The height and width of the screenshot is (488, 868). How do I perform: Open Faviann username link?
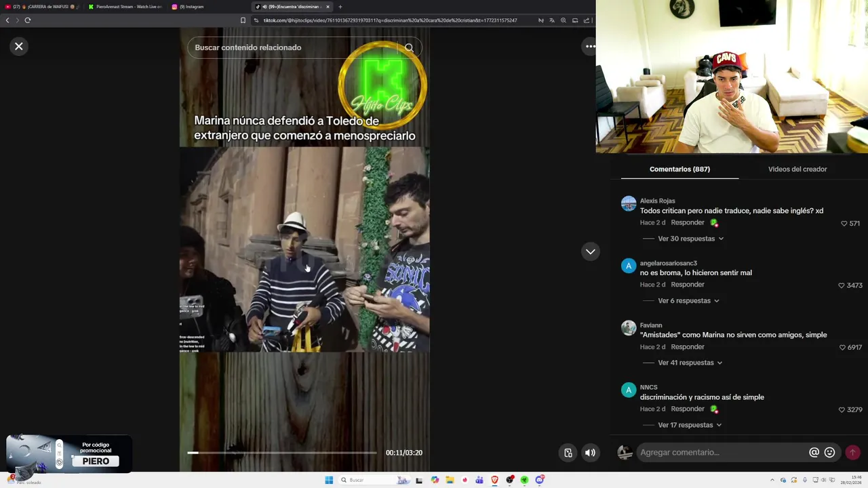tap(651, 325)
